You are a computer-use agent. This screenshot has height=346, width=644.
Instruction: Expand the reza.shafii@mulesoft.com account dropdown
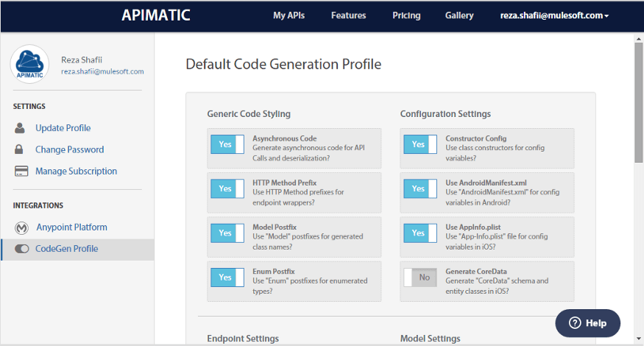[554, 15]
